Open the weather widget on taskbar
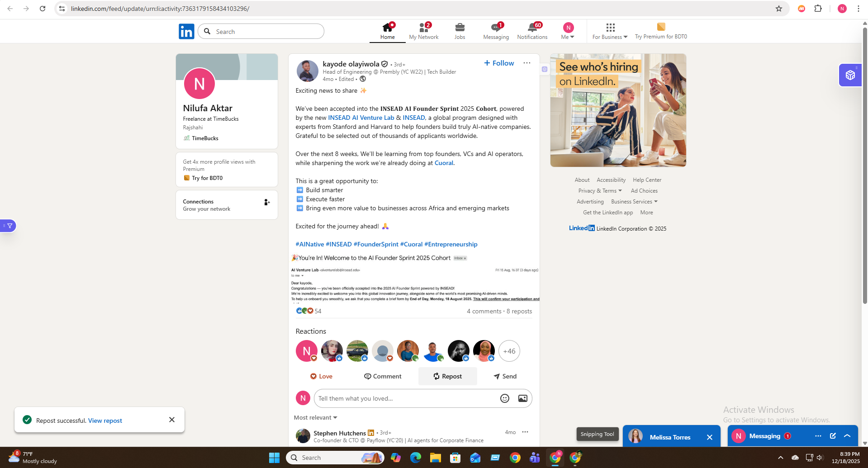The height and width of the screenshot is (468, 868). [33, 457]
